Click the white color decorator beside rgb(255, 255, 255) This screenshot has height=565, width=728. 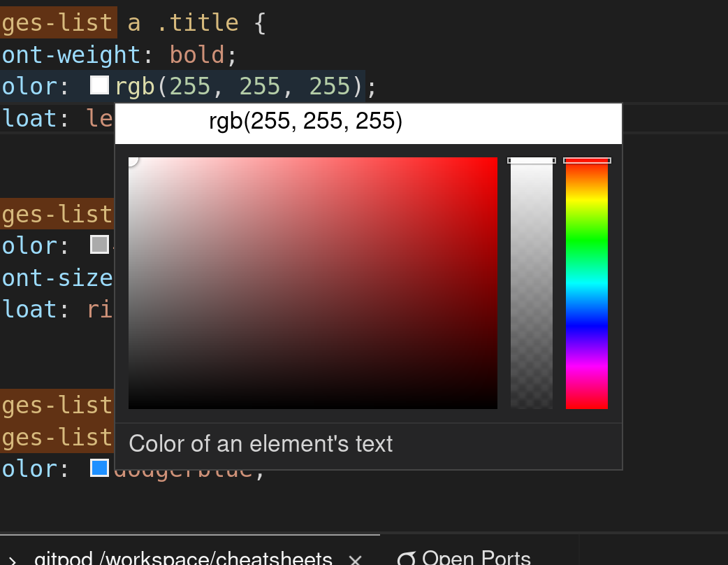click(99, 85)
